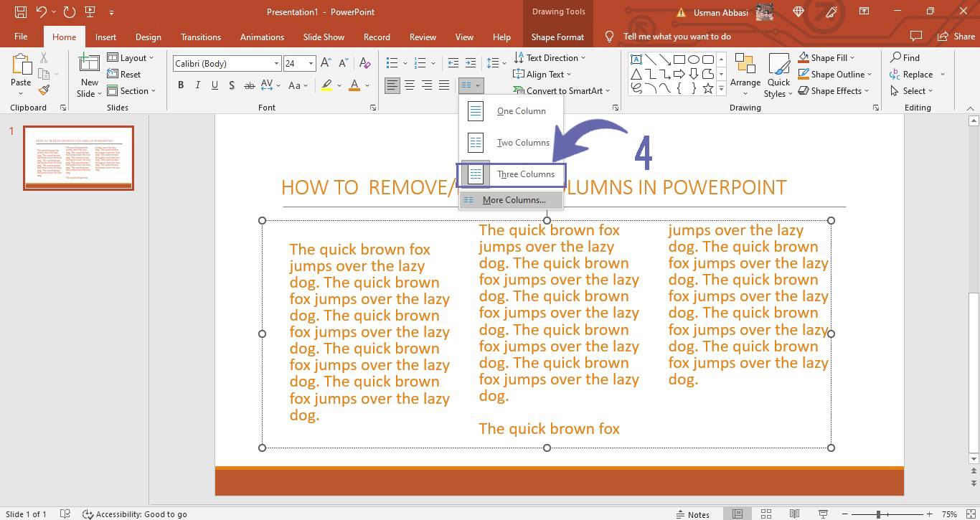Viewport: 980px width, 520px height.
Task: Center the text
Action: [x=410, y=85]
